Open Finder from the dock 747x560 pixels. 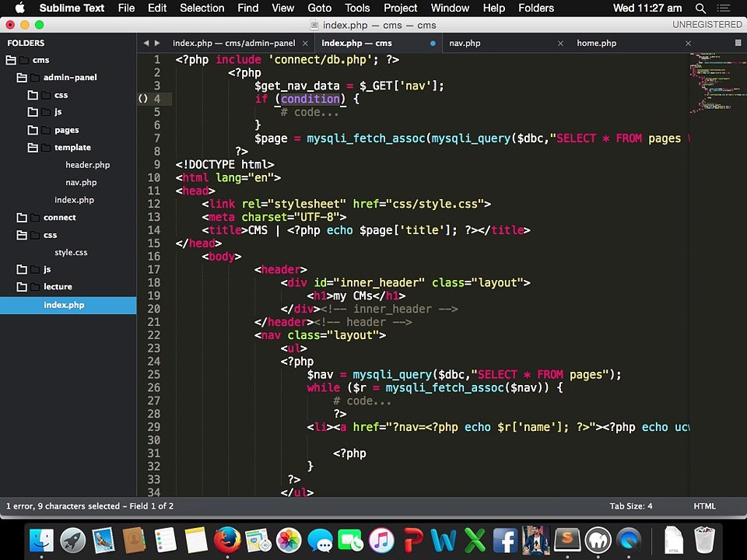tap(41, 541)
